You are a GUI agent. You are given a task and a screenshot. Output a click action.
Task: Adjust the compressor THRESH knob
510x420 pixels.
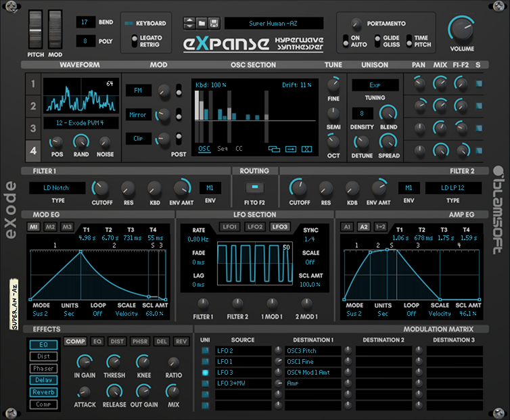114,362
